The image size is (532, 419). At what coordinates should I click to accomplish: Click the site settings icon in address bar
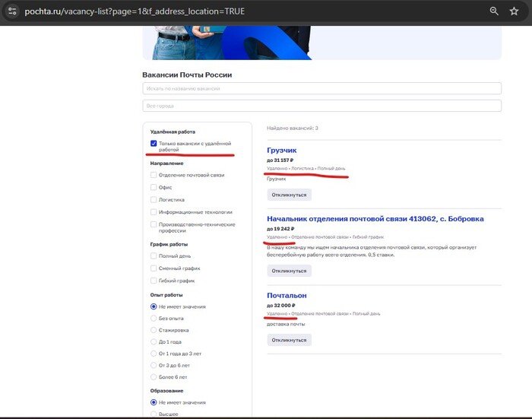point(12,11)
